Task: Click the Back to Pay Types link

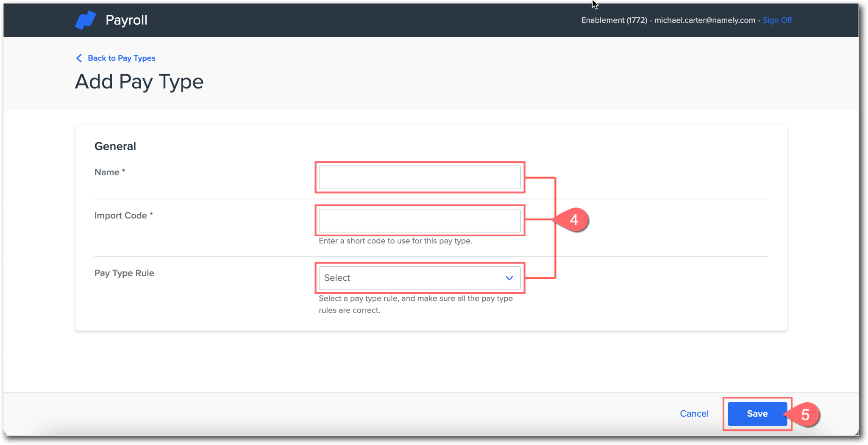Action: 121,58
